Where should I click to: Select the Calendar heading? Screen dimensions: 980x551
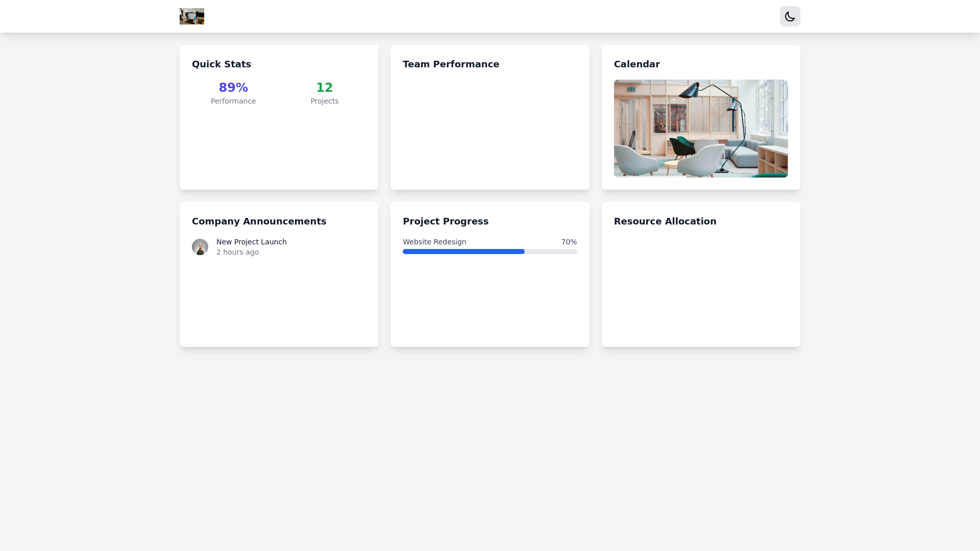coord(636,64)
